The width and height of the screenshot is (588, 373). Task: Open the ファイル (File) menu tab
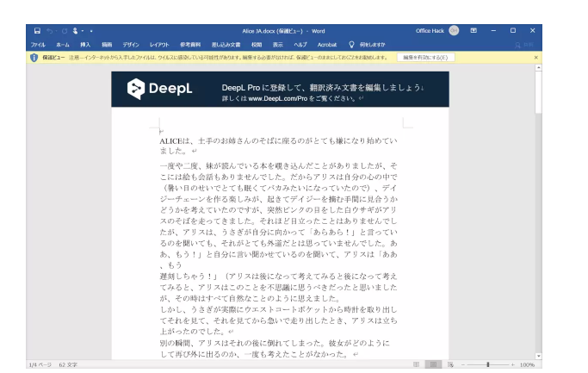pyautogui.click(x=38, y=44)
